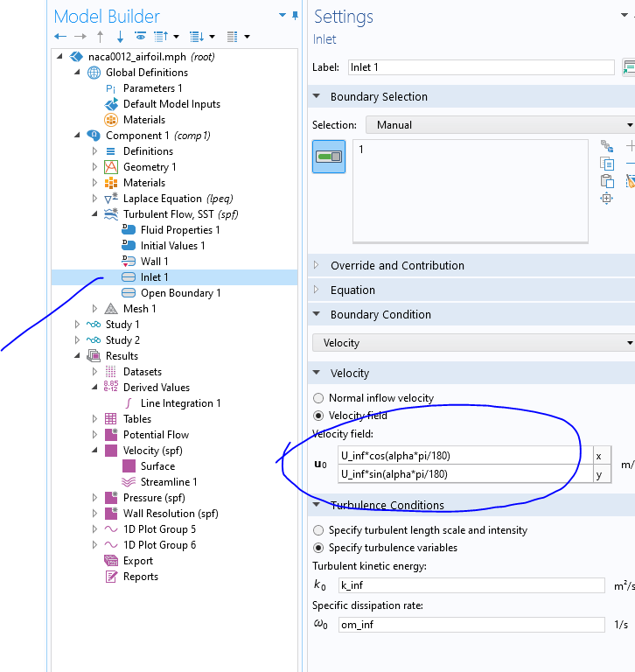Select Line Integration 1 under Derived Values
Viewport: 635px width, 672px height.
[180, 403]
